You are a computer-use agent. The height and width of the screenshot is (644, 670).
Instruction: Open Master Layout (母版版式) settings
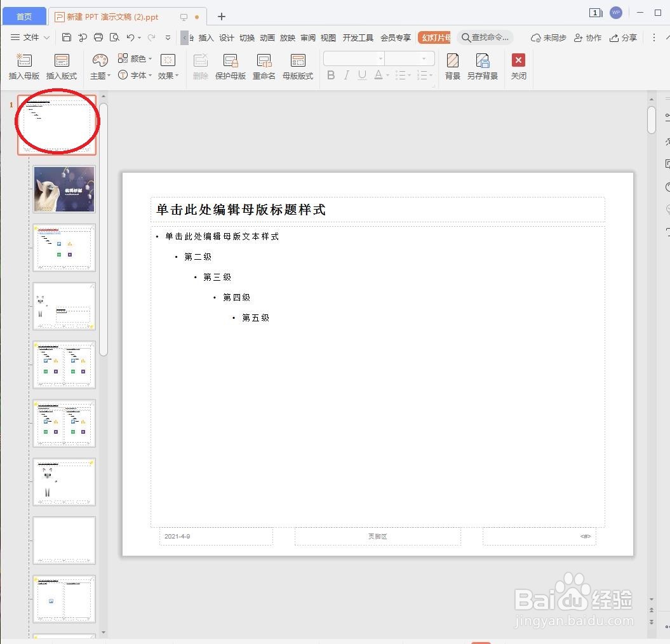pos(298,66)
